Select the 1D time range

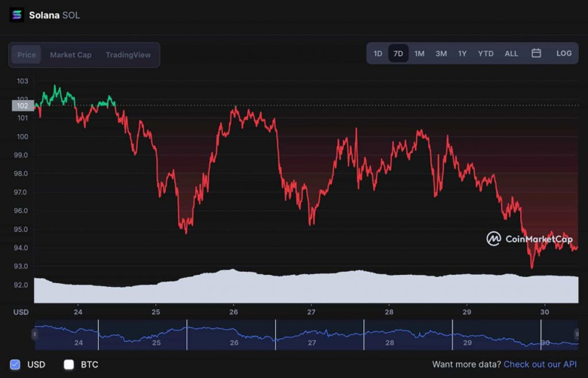(x=378, y=53)
